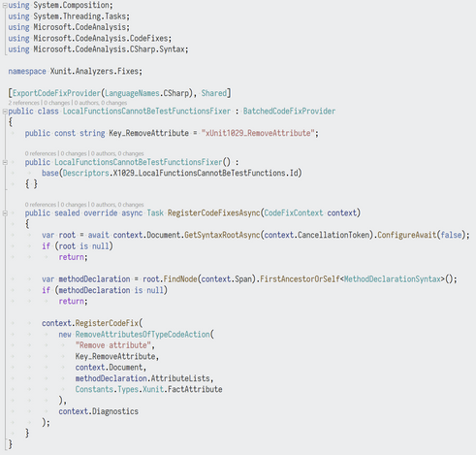The width and height of the screenshot is (476, 455).
Task: Click the "Remove attribute" string literal
Action: pos(113,345)
